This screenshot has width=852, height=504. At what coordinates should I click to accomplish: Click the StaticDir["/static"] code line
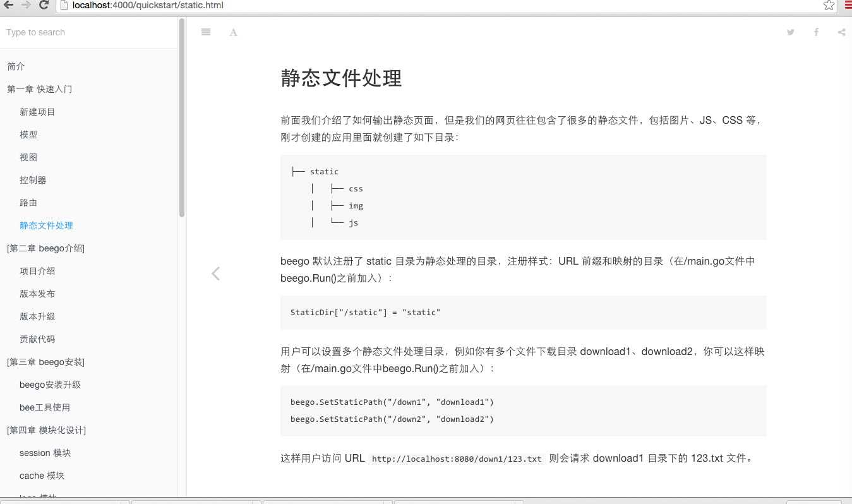tap(365, 312)
